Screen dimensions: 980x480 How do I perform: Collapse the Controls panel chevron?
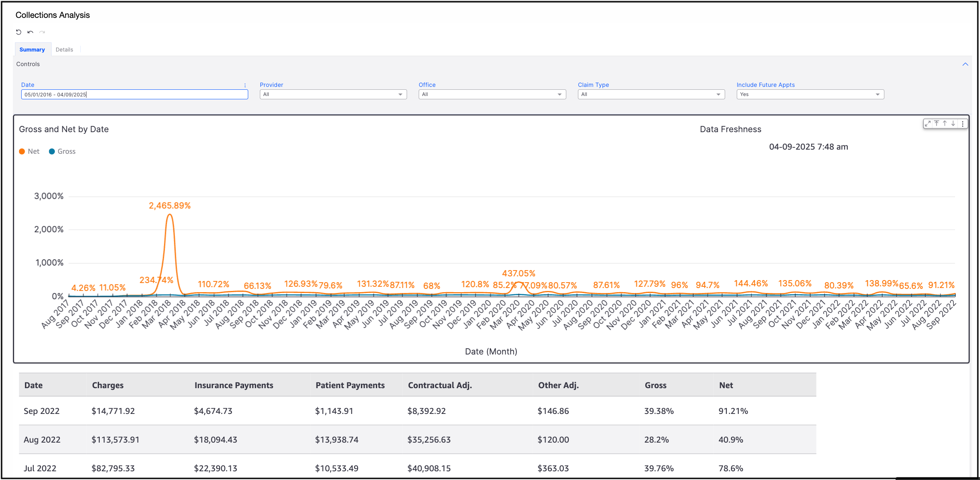(x=965, y=64)
